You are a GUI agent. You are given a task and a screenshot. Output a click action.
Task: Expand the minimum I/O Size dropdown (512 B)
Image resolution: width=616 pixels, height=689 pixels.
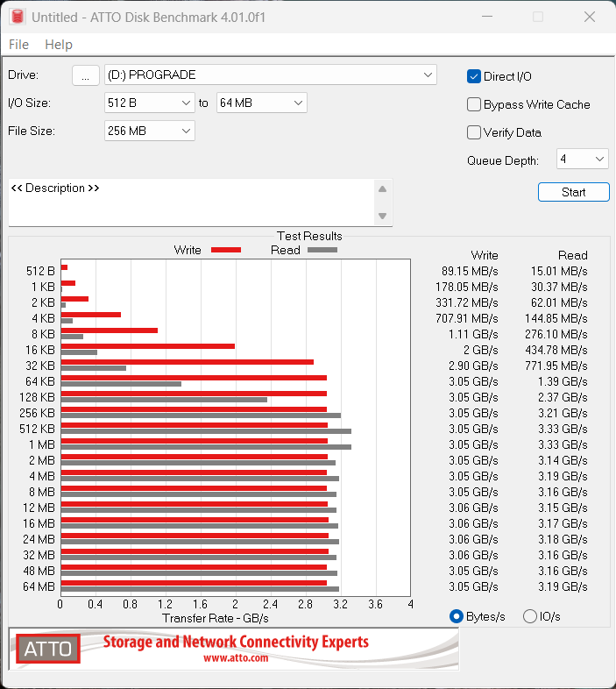click(186, 103)
